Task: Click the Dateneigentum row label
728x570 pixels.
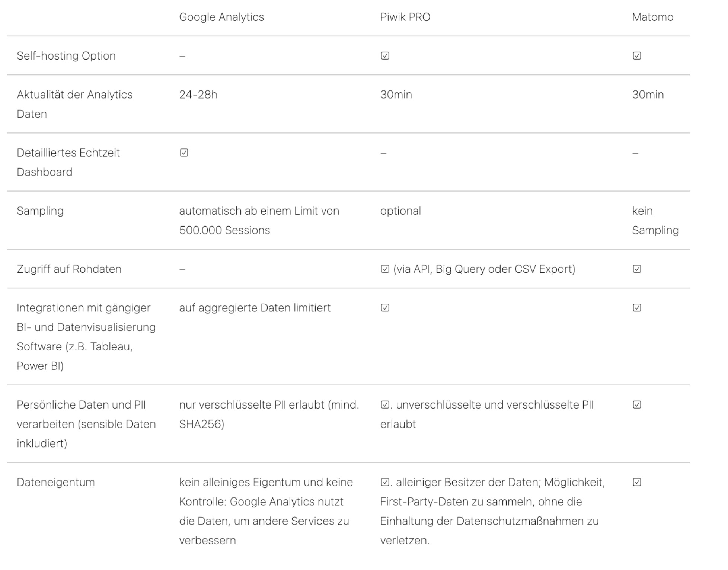Action: [56, 483]
